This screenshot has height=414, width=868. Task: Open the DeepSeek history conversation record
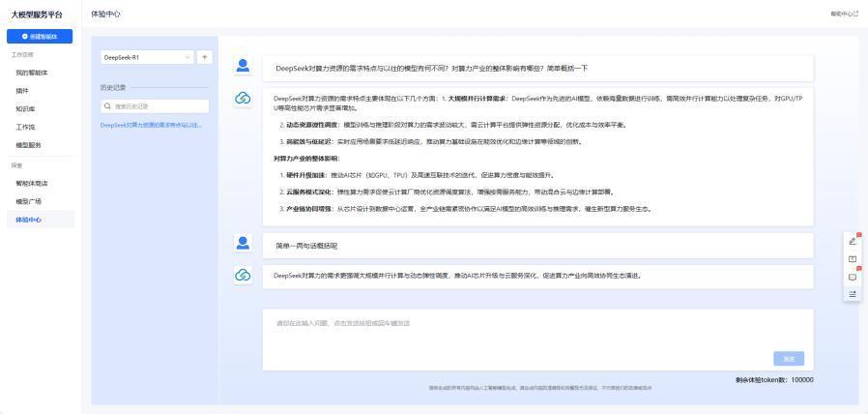click(x=153, y=125)
